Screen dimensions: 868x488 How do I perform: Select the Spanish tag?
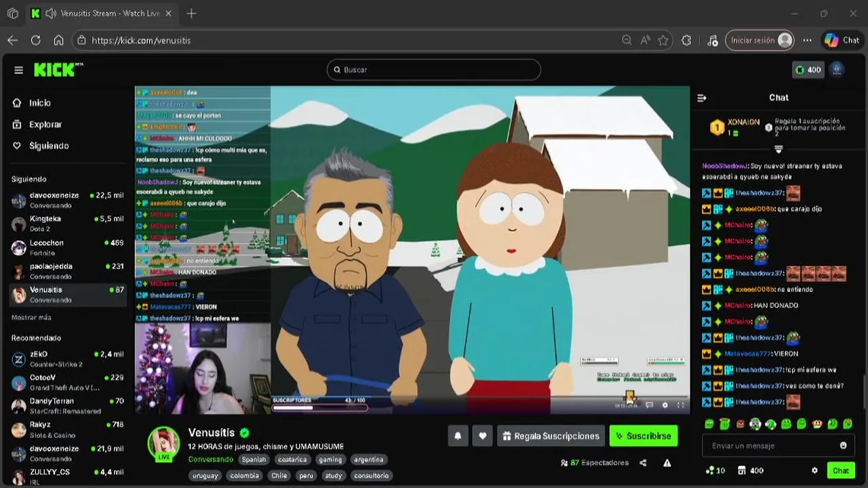254,460
